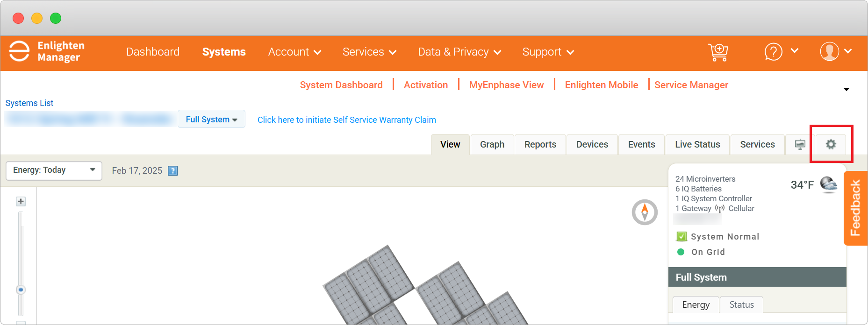Click the Self Service Warranty Claim link
868x325 pixels.
coord(346,120)
